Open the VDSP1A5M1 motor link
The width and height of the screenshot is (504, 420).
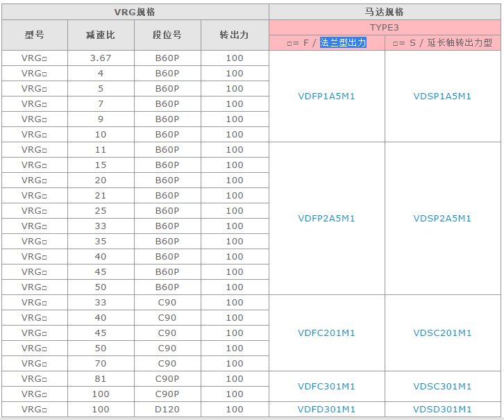tap(442, 96)
